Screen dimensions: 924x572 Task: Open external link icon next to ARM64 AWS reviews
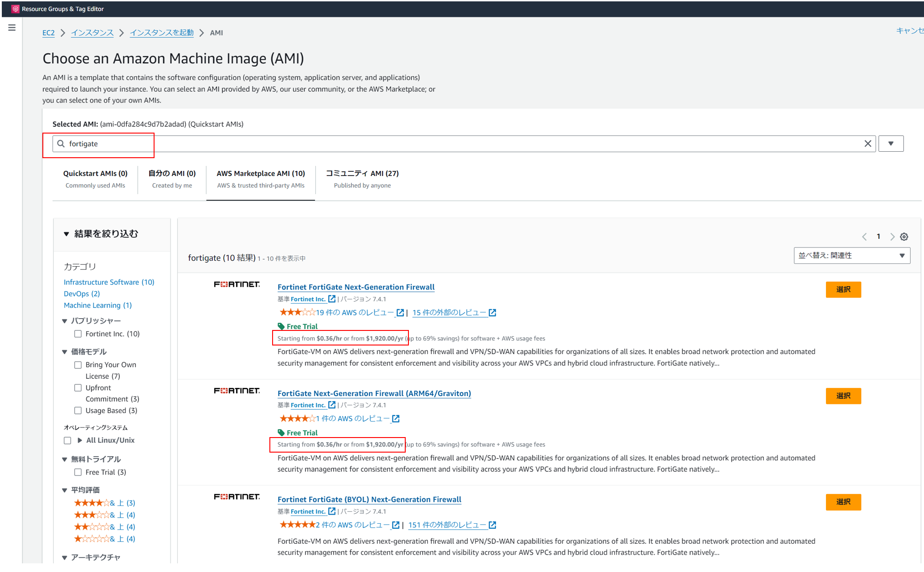tap(396, 419)
